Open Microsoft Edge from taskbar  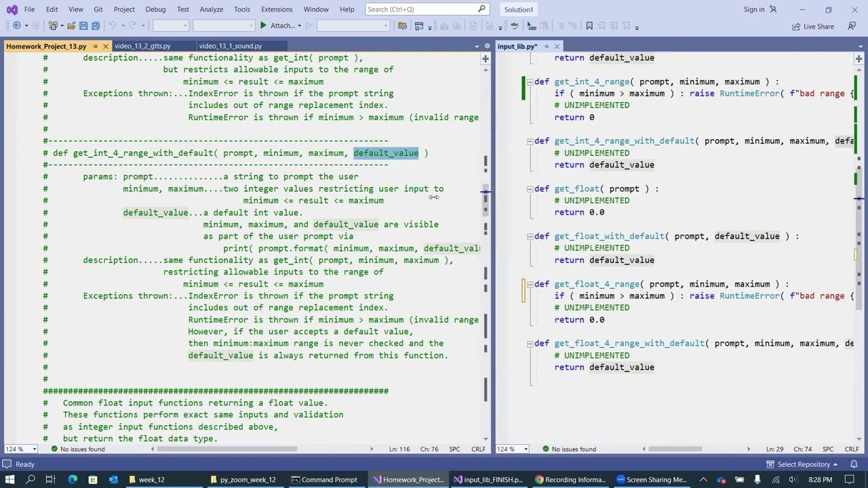coord(73,480)
